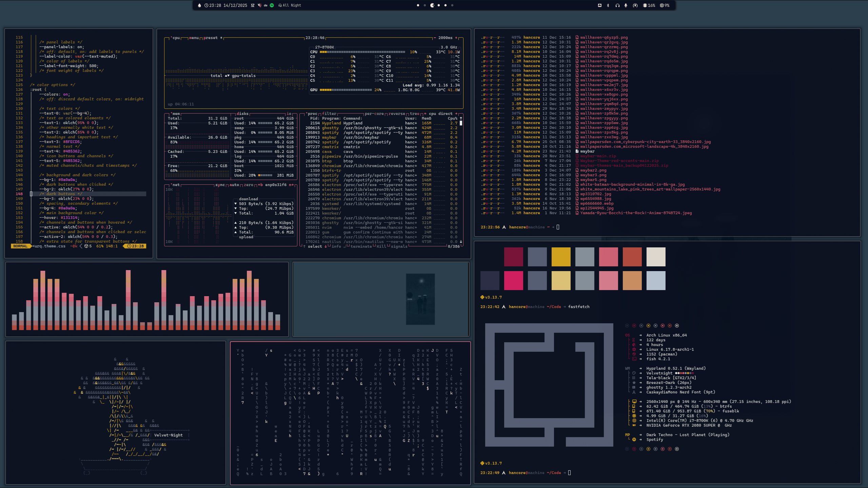Screen dimensions: 868x488
Task: Click the filter button in proc panel
Action: (329, 114)
